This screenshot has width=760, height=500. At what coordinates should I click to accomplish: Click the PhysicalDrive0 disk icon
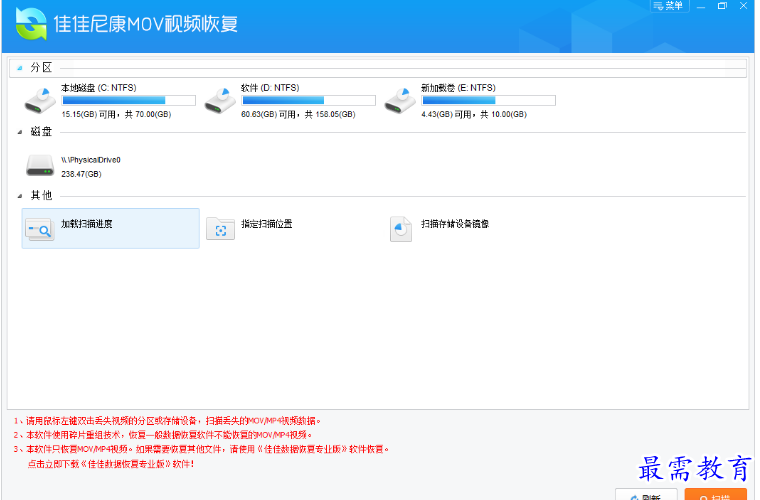pyautogui.click(x=40, y=166)
